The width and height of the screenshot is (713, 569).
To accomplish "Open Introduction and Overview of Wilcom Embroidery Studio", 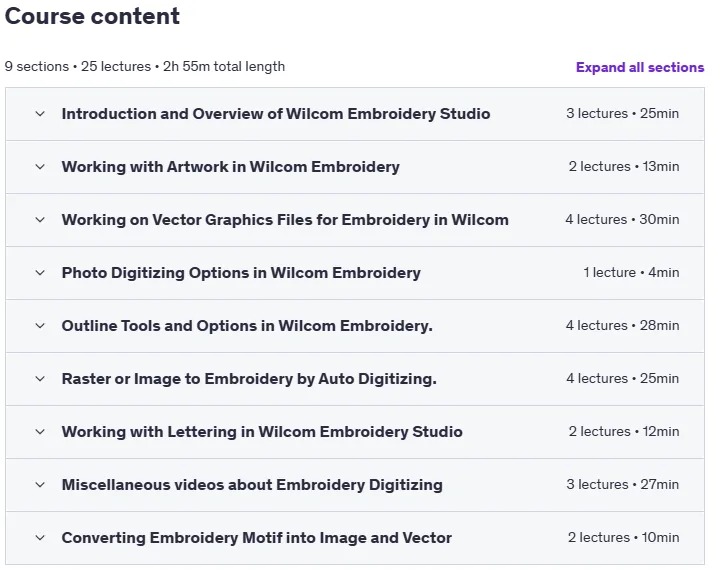I will coord(276,114).
